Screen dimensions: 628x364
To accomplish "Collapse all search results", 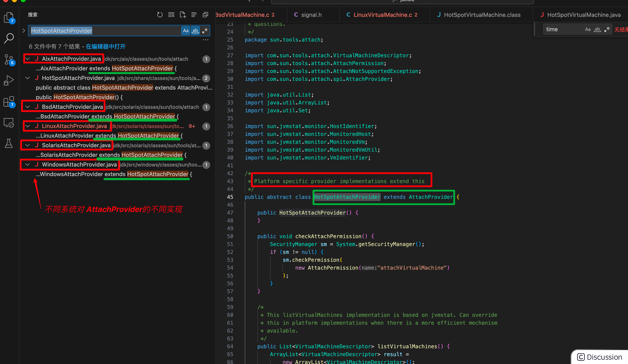I will (205, 15).
